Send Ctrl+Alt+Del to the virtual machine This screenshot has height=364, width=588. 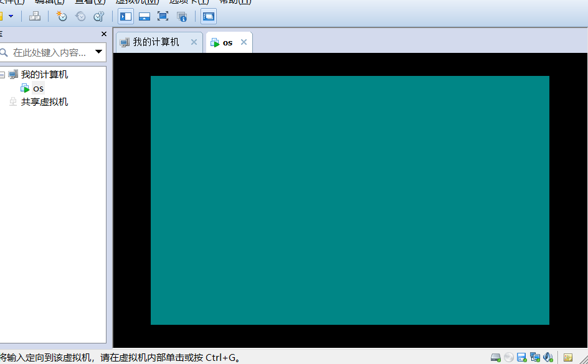tap(35, 16)
